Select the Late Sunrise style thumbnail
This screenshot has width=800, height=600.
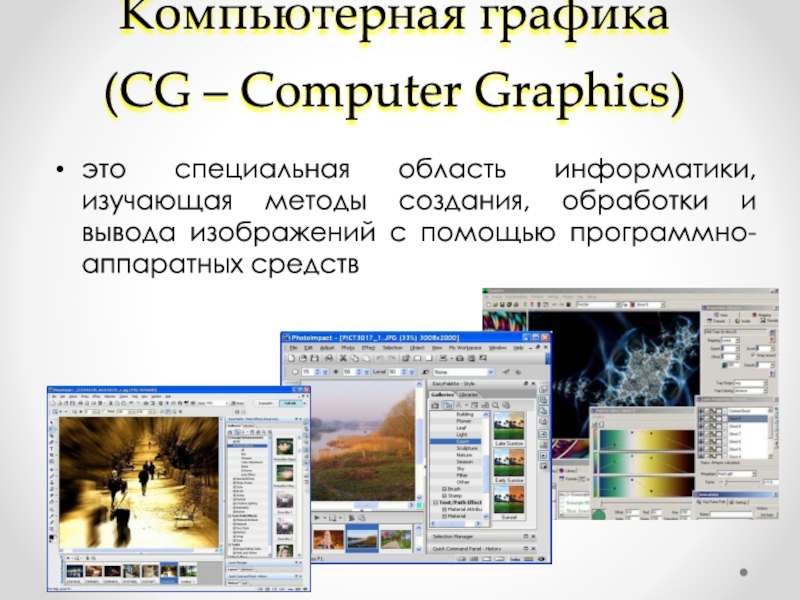click(x=509, y=425)
